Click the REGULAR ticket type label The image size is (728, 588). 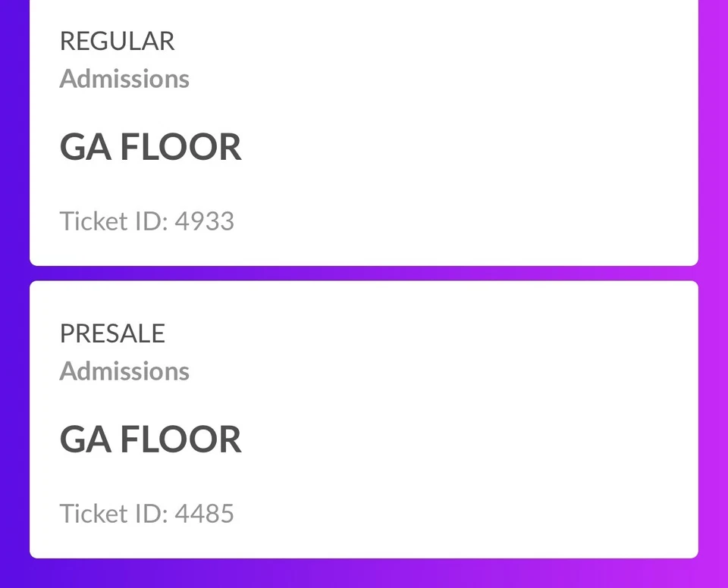pos(117,42)
